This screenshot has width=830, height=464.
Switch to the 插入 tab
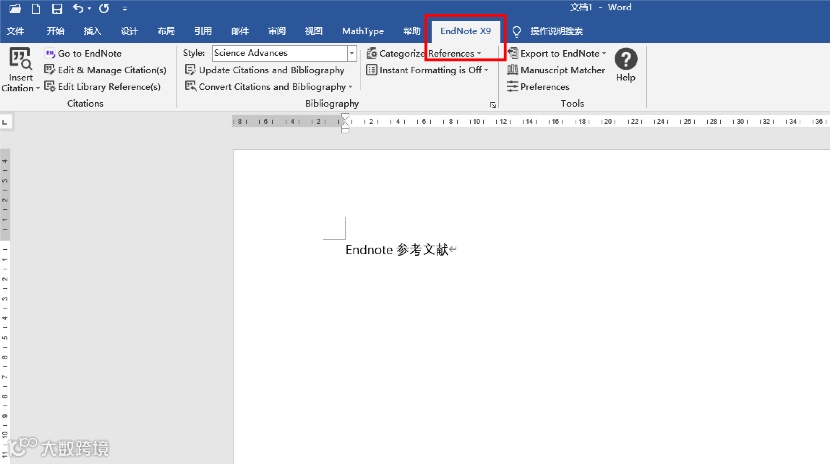pyautogui.click(x=92, y=31)
